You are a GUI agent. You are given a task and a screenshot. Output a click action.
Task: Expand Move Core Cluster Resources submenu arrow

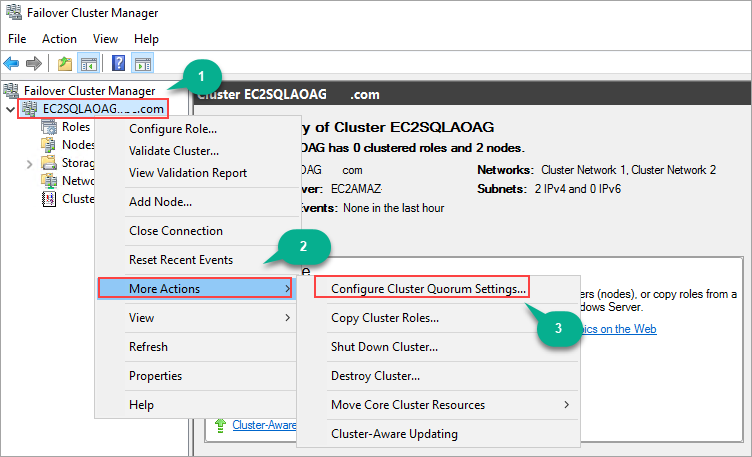pyautogui.click(x=566, y=405)
